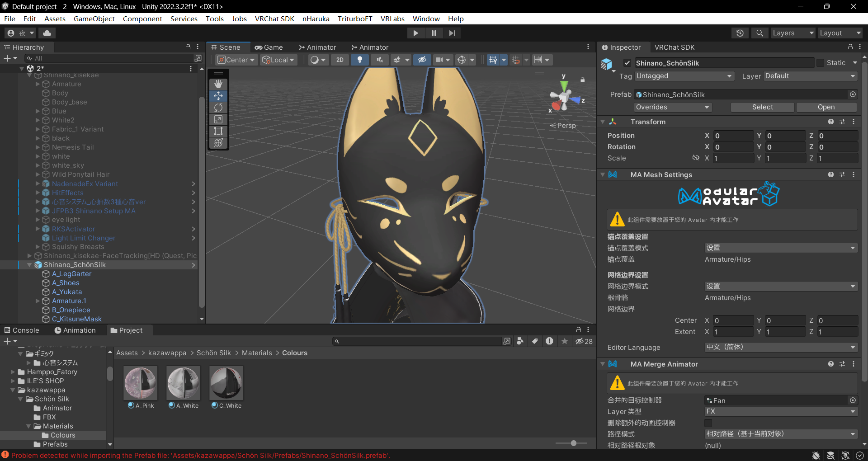Image resolution: width=868 pixels, height=461 pixels.
Task: Open Fan object picker circle
Action: pyautogui.click(x=853, y=400)
